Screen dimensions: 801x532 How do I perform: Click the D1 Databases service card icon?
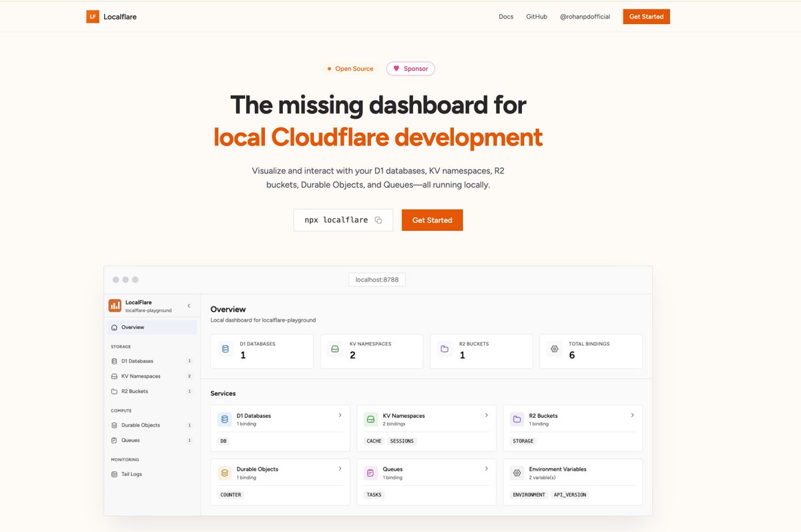224,419
